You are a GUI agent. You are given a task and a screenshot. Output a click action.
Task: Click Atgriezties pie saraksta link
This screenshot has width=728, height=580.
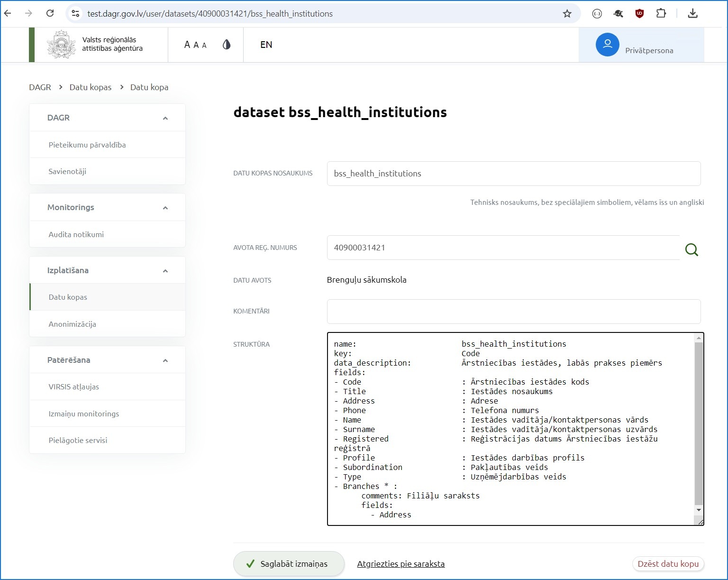click(401, 564)
